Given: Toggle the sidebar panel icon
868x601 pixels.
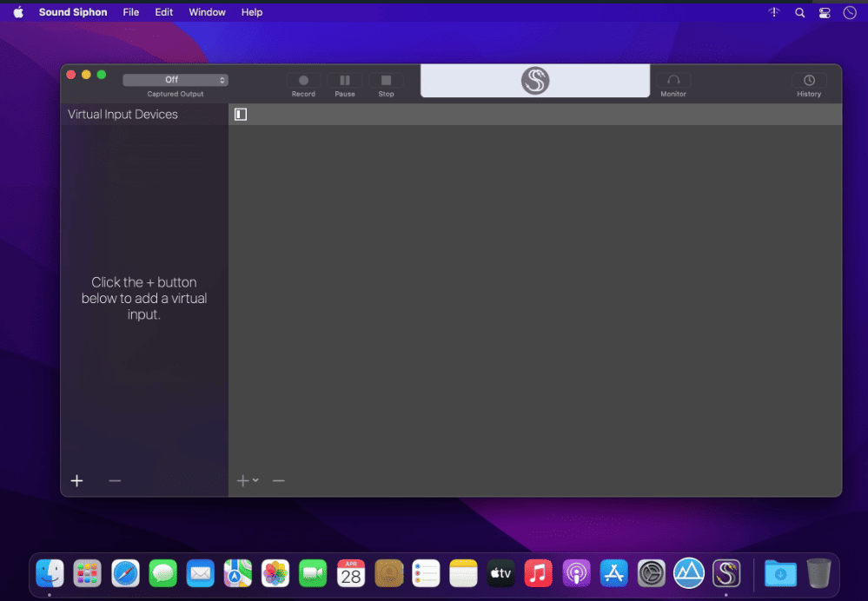Looking at the screenshot, I should point(241,115).
